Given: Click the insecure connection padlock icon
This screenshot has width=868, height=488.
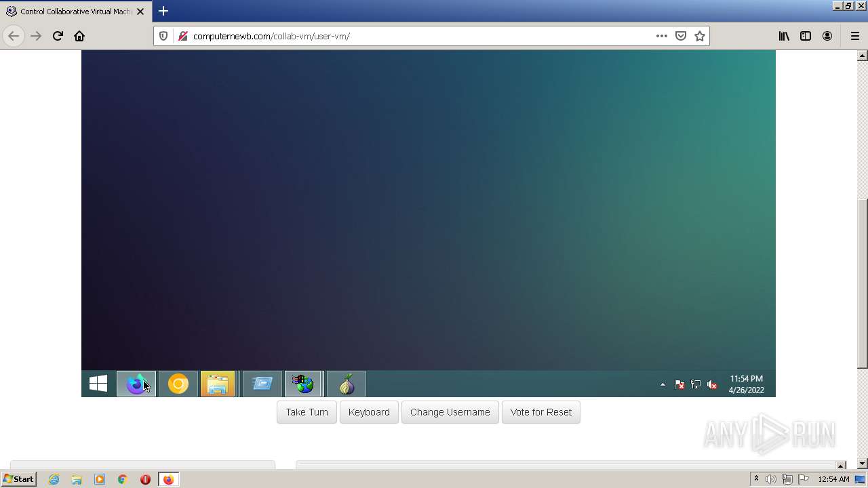Looking at the screenshot, I should pyautogui.click(x=182, y=36).
